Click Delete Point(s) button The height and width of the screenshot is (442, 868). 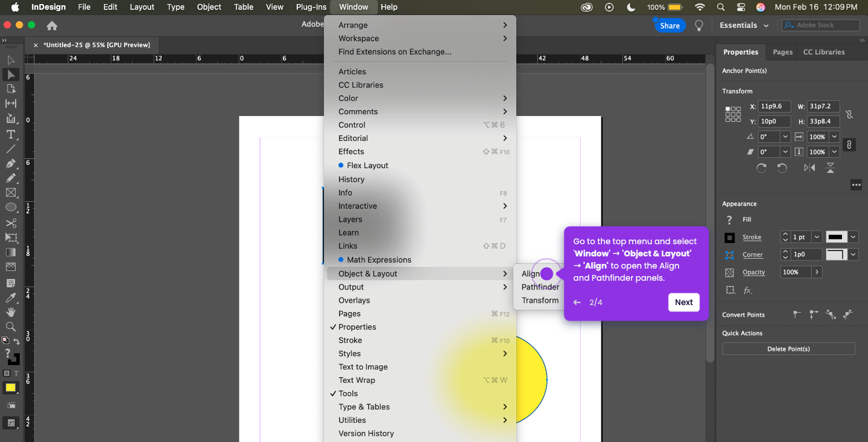tap(788, 349)
